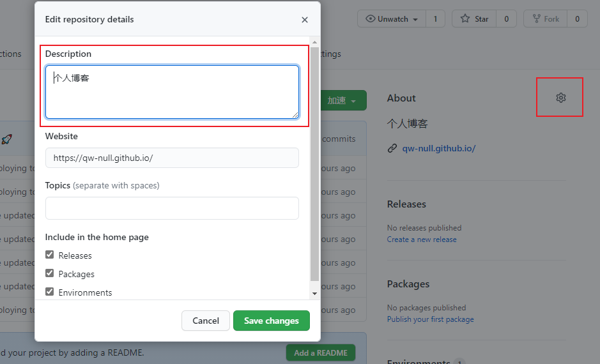Uncheck the Packages checkbox
Image resolution: width=600 pixels, height=364 pixels.
click(49, 273)
